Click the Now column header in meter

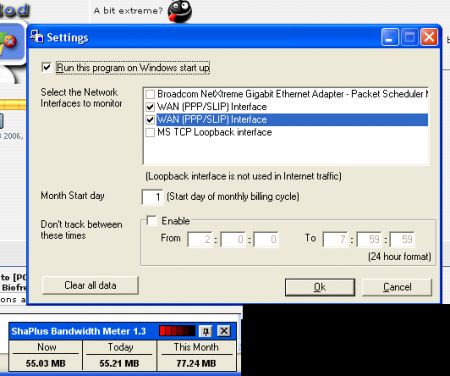tap(47, 347)
